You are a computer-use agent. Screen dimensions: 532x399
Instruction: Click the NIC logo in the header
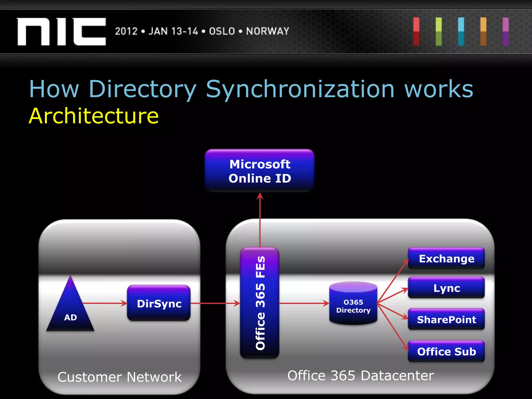[x=62, y=32]
